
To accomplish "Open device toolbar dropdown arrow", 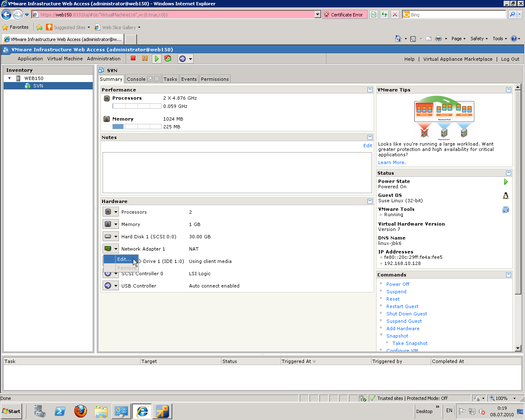I will pyautogui.click(x=190, y=59).
